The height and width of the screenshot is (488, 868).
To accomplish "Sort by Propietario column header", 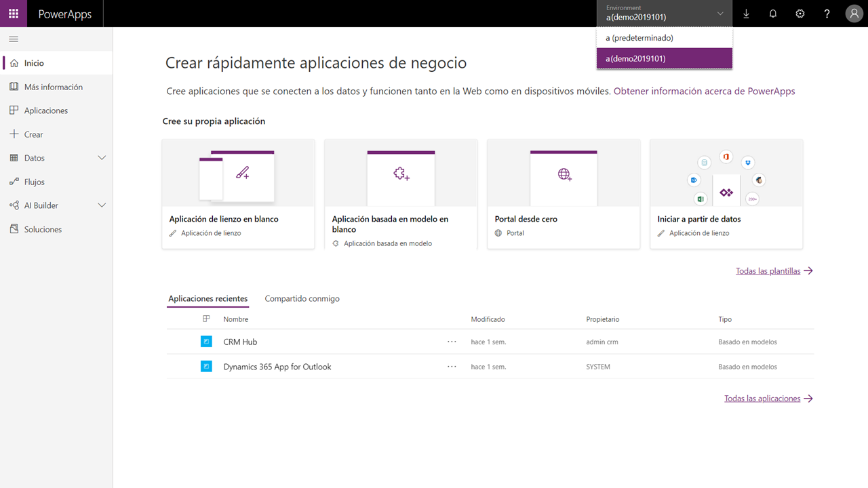I will click(603, 319).
